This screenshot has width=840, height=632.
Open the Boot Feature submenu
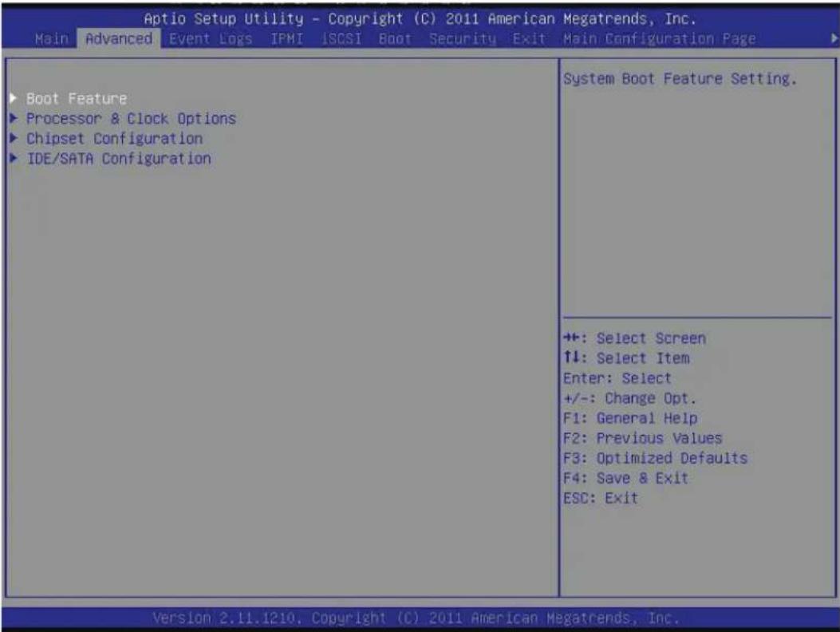(x=77, y=99)
